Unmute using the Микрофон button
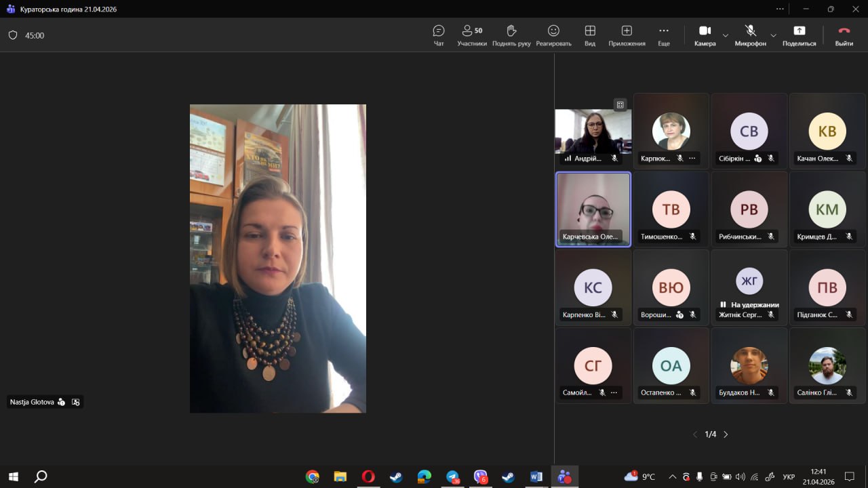868x488 pixels. tap(750, 35)
